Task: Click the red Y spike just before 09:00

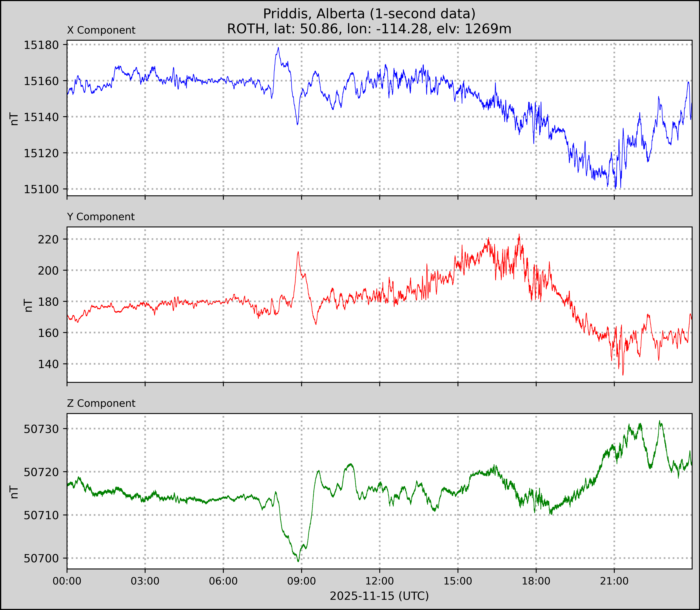Action: click(298, 253)
